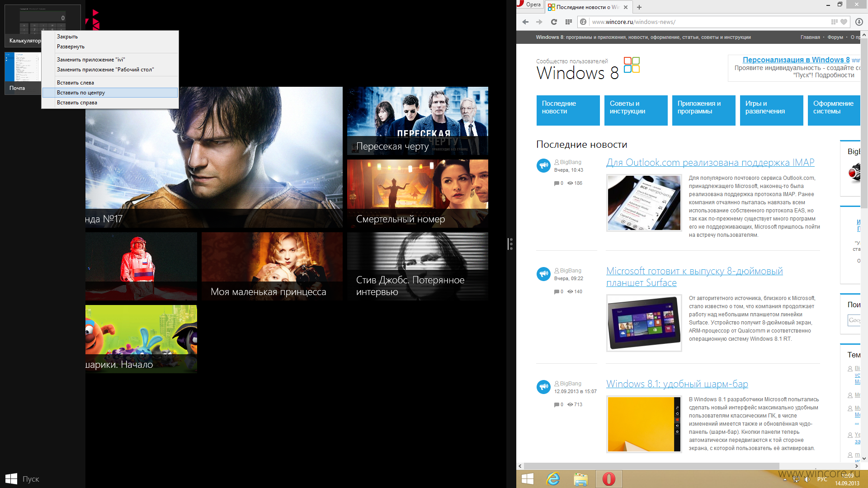Choose Заменить приложение "Рабочий стол"
The image size is (868, 488).
110,70
